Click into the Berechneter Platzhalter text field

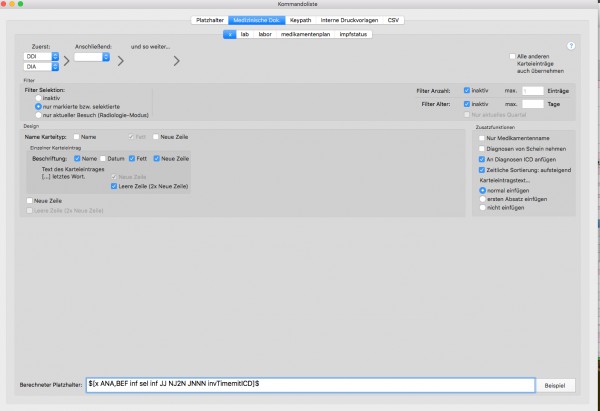(310, 385)
